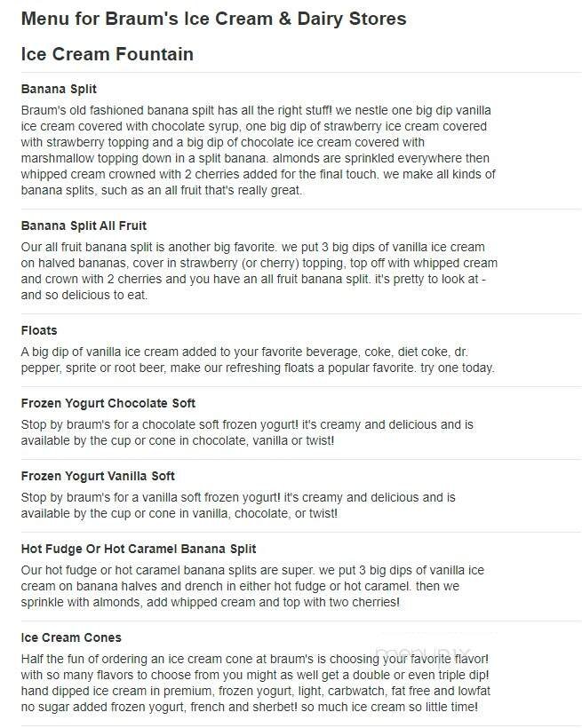Click the all fruit banana split description
The width and height of the screenshot is (582, 728).
coord(258,270)
